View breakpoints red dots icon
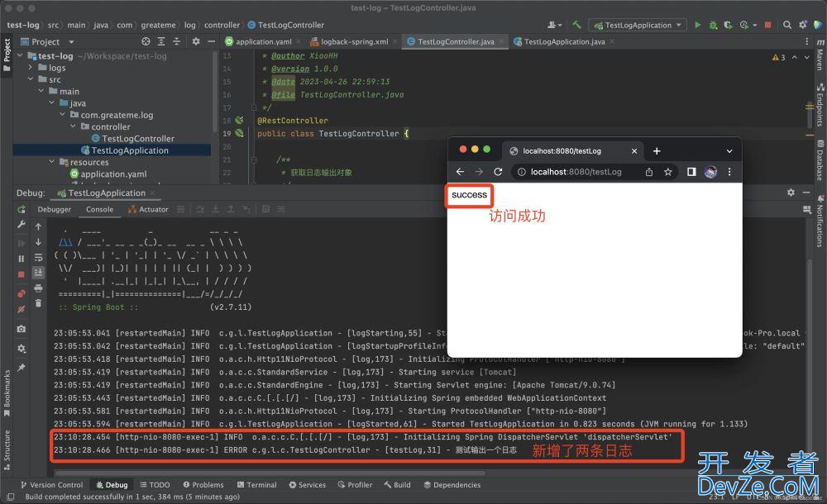This screenshot has height=504, width=827. 22,293
